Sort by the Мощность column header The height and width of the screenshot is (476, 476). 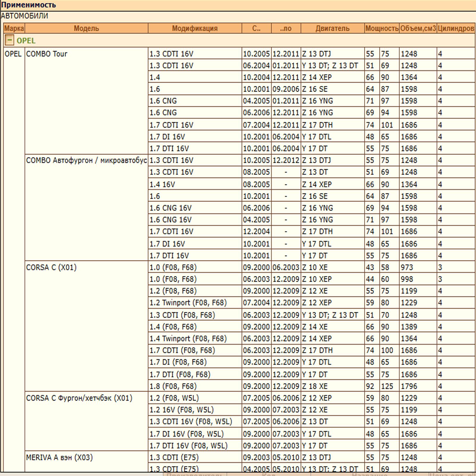[382, 29]
